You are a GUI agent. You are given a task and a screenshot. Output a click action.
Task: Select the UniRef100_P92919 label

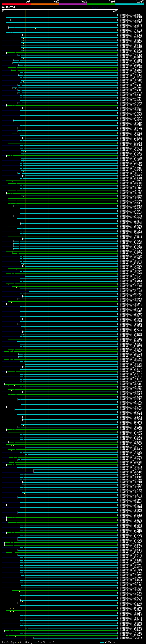pos(131,349)
